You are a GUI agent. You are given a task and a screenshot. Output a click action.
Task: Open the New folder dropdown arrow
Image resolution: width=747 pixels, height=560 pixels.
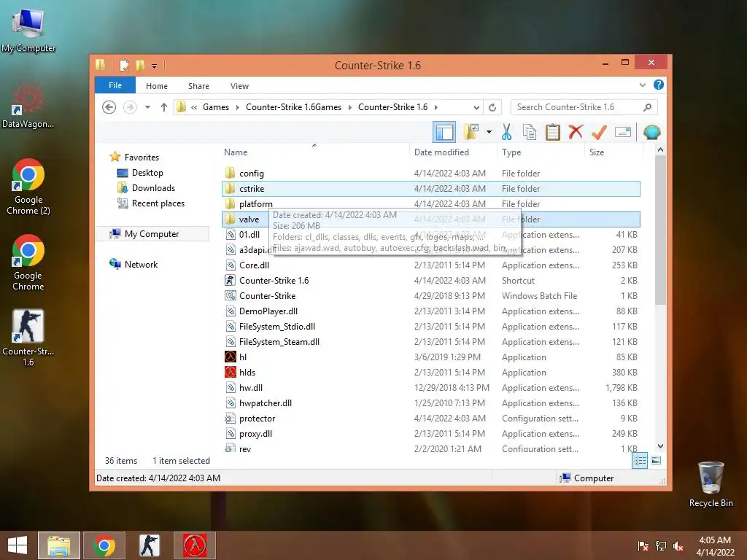click(x=489, y=132)
